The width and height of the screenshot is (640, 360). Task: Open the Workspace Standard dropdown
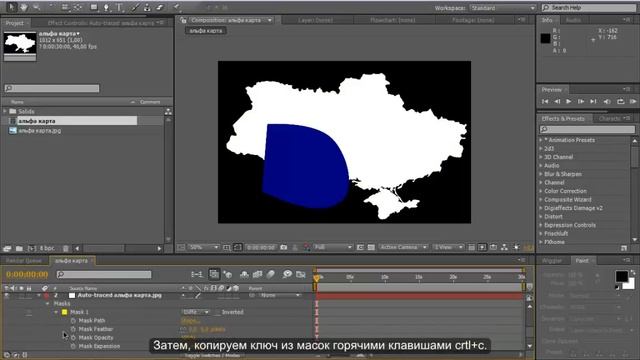(503, 8)
